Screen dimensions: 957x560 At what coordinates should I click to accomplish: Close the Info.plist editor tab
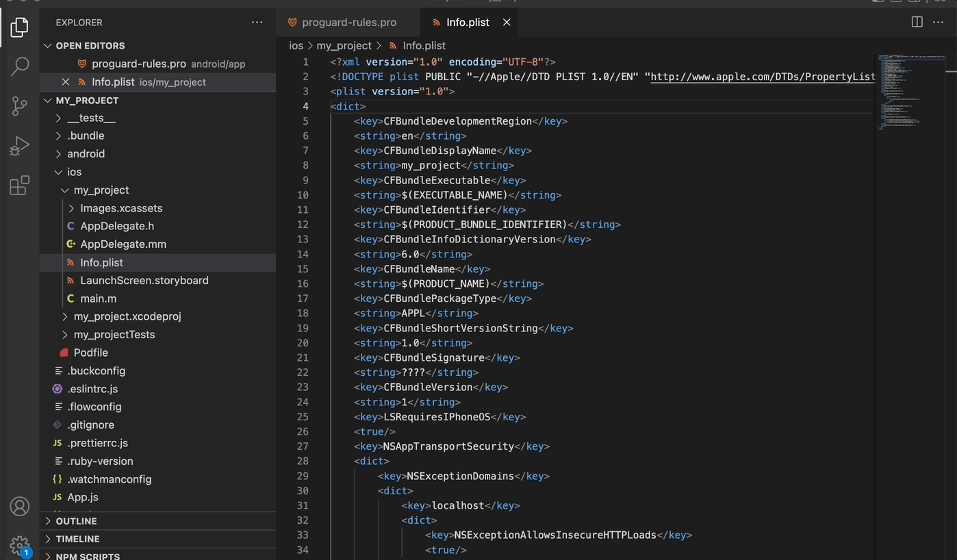(507, 23)
